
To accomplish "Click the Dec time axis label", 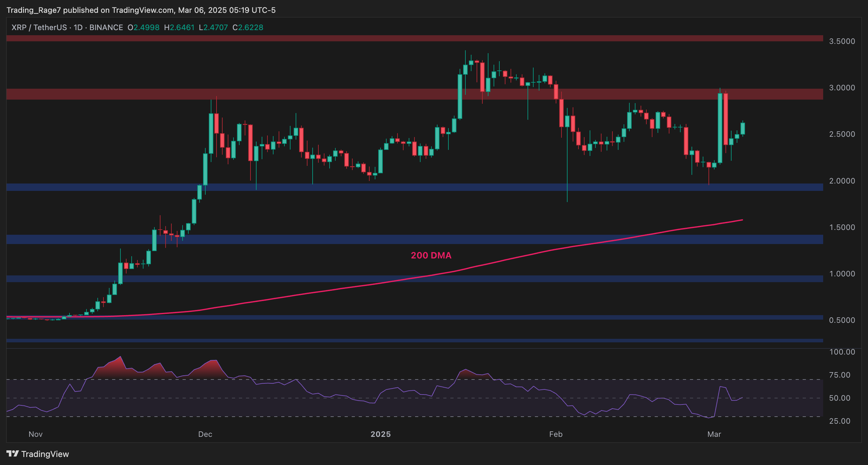I will point(205,434).
